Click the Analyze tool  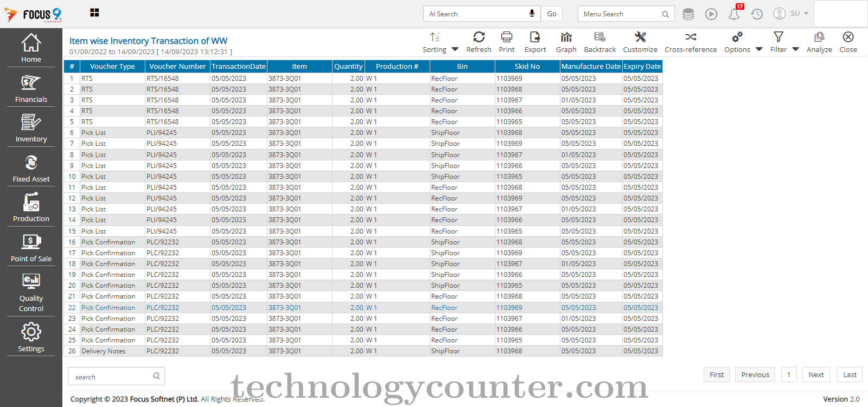[x=819, y=42]
